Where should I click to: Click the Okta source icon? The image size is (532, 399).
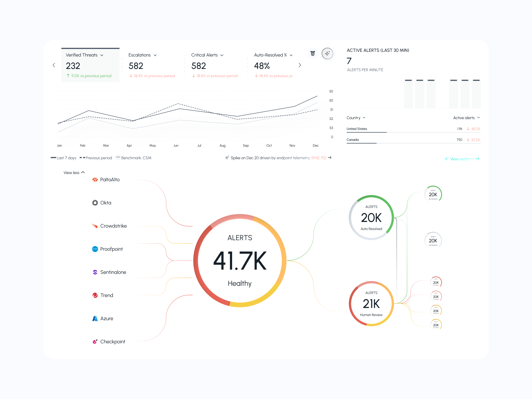95,203
